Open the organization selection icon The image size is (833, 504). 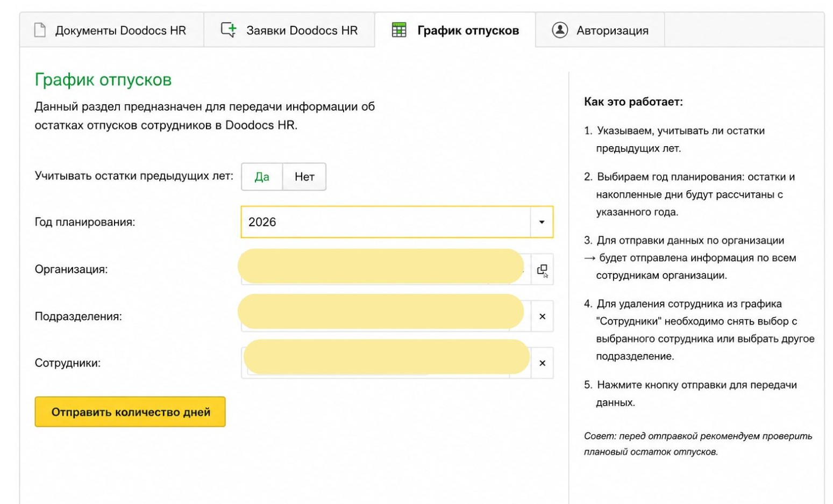(x=542, y=270)
